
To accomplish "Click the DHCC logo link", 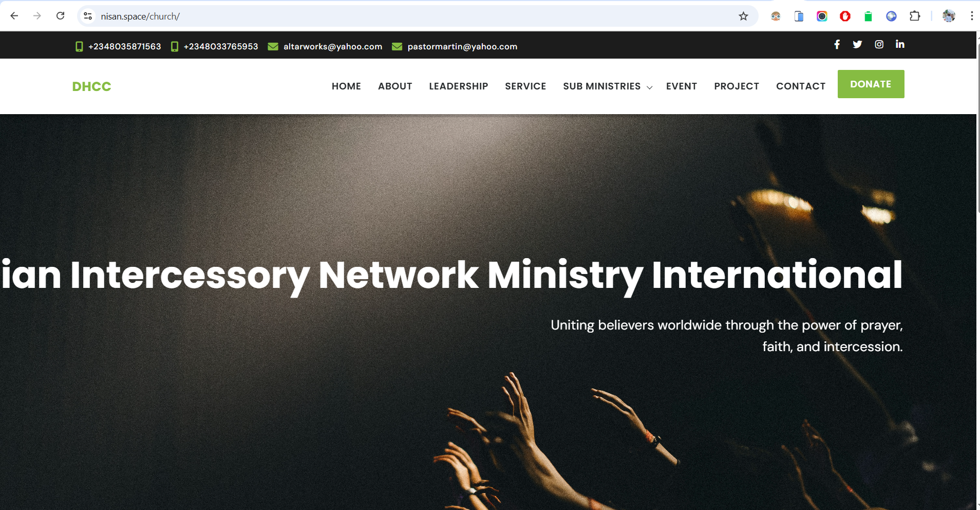I will click(x=91, y=86).
